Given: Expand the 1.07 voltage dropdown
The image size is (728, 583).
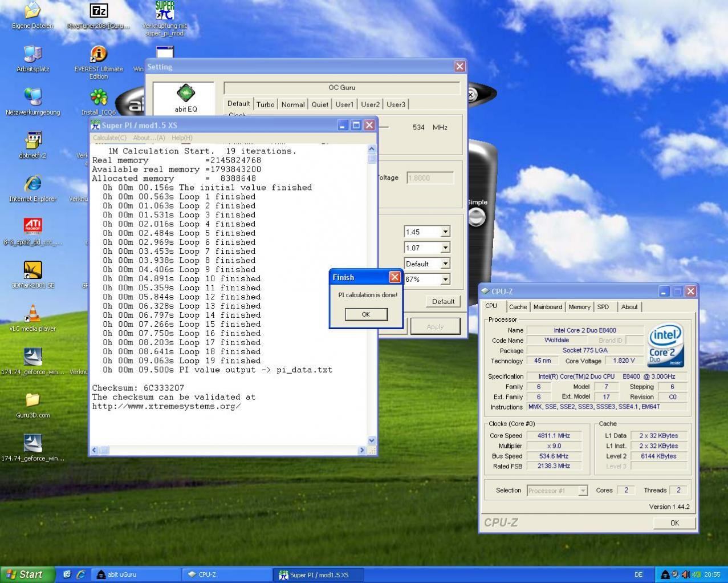Looking at the screenshot, I should coord(445,248).
